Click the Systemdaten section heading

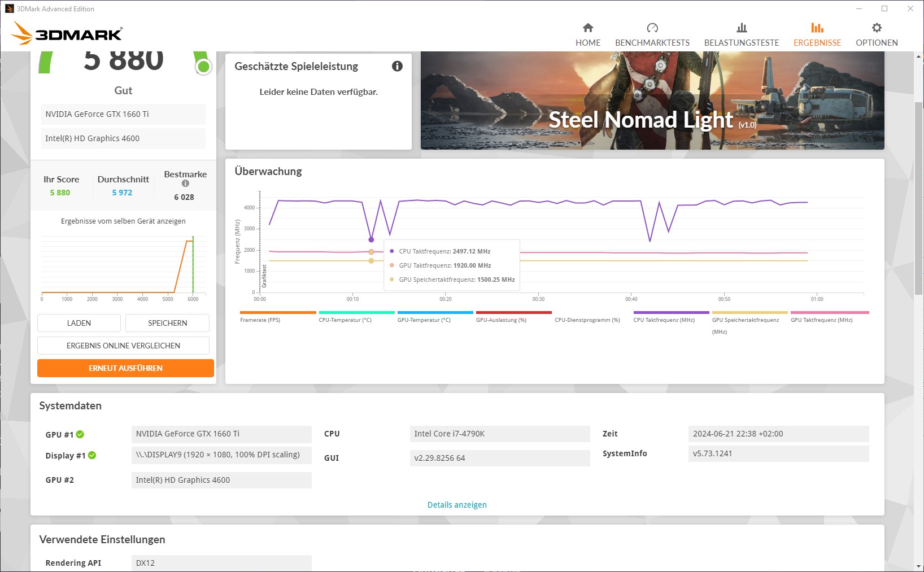coord(71,406)
